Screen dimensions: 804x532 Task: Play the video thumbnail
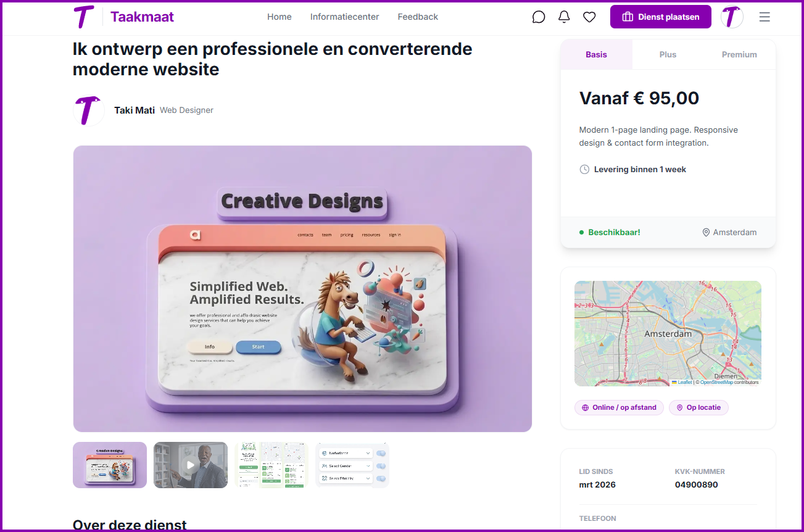tap(191, 465)
